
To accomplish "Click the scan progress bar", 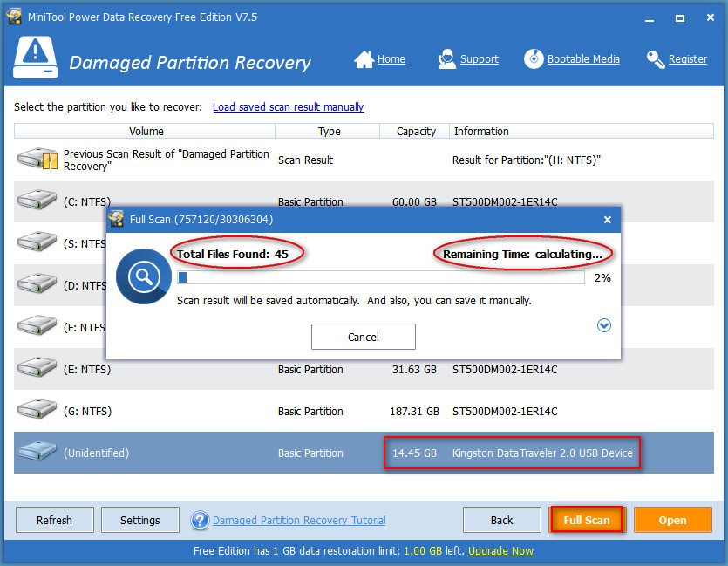I will click(381, 277).
